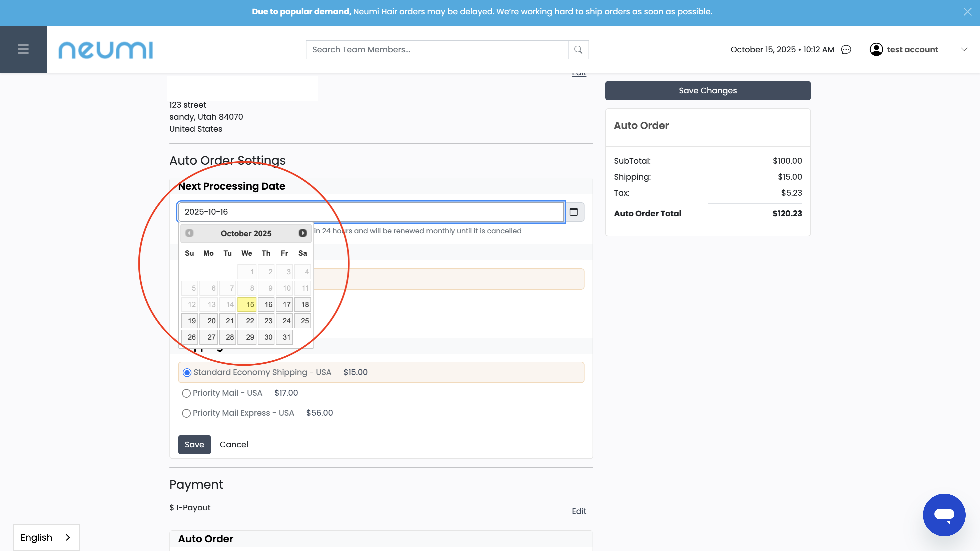Viewport: 980px width, 551px height.
Task: Focus the Search Team Members field
Action: (x=436, y=49)
